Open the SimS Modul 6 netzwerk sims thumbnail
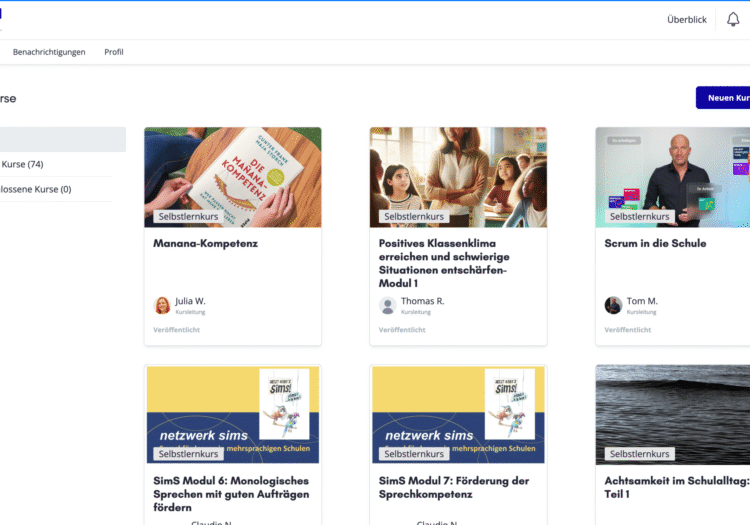This screenshot has width=750, height=525. (233, 414)
